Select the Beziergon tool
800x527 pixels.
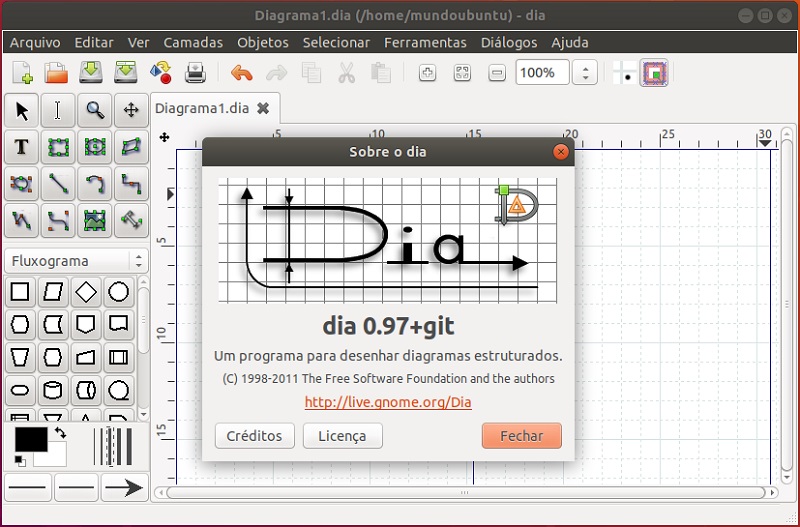[21, 184]
